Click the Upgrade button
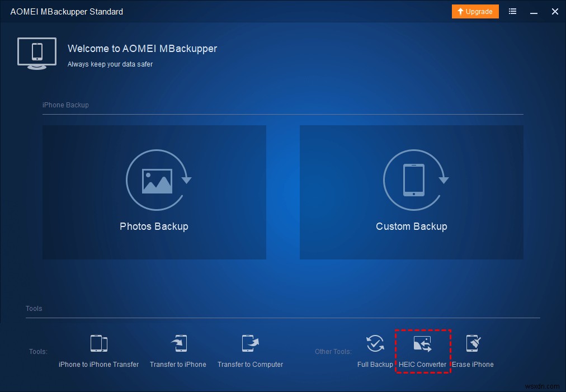Image resolution: width=566 pixels, height=392 pixels. (475, 11)
